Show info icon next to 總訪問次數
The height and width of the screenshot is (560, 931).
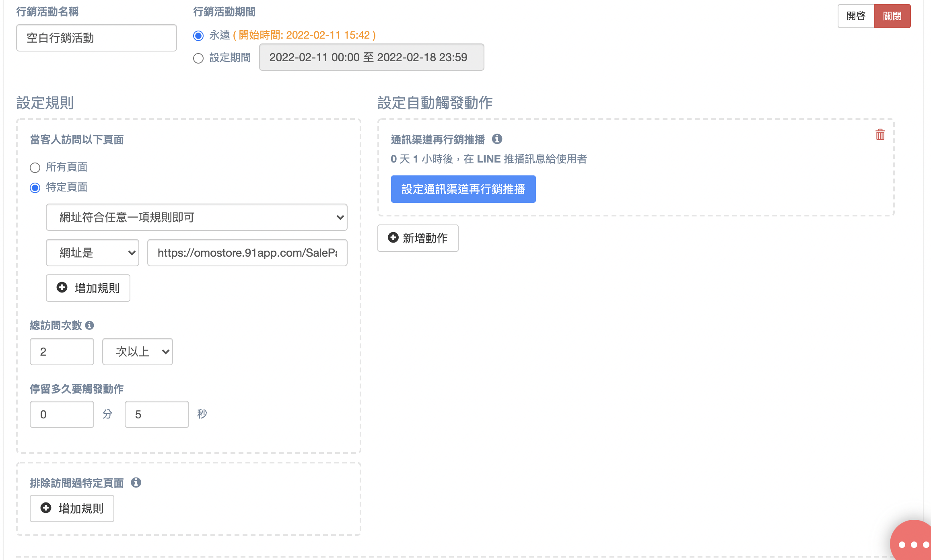click(x=90, y=325)
